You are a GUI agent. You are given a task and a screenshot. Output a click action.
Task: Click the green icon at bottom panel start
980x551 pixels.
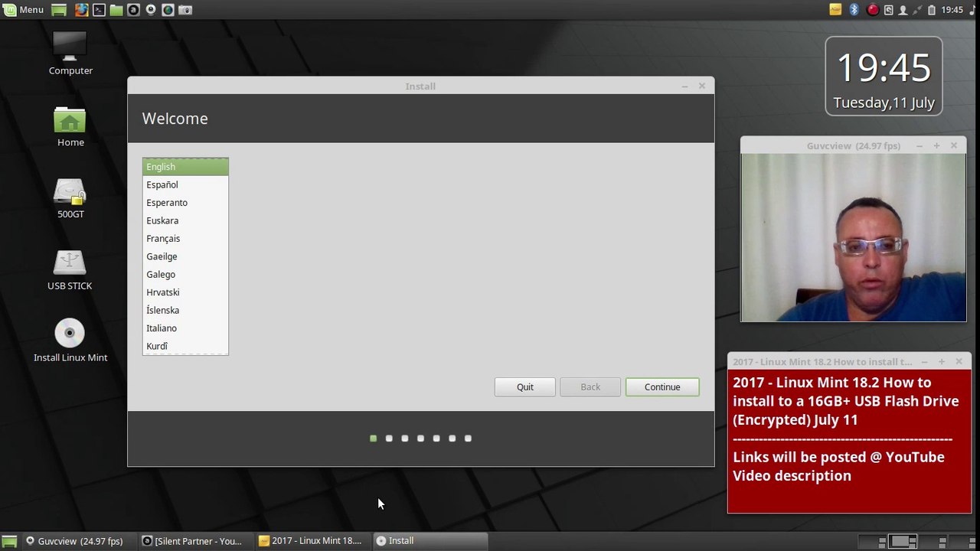pos(9,541)
